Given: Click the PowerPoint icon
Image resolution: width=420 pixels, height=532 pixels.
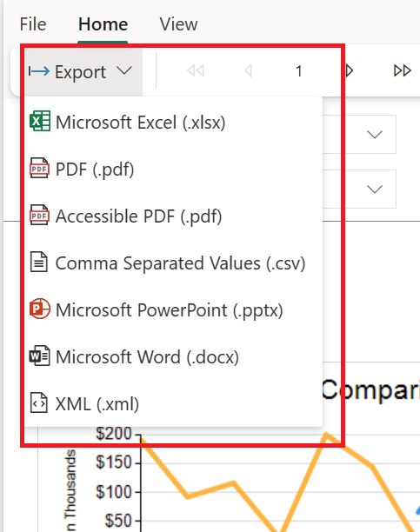Looking at the screenshot, I should click(x=40, y=309).
